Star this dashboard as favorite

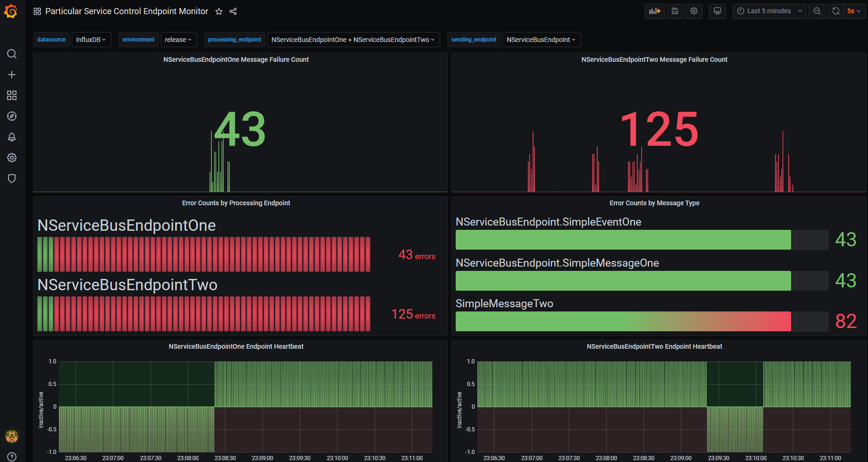click(219, 11)
